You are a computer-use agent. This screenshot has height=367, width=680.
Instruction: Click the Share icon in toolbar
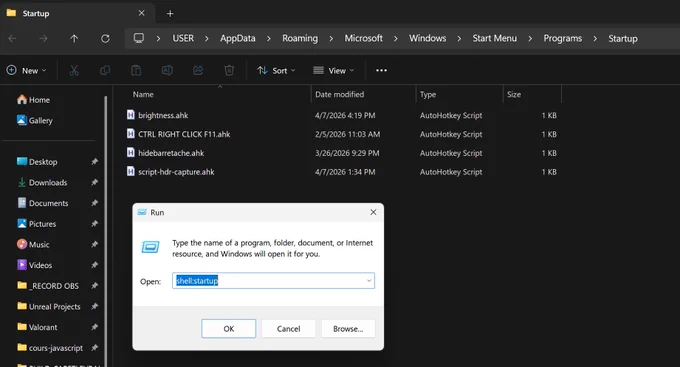(198, 70)
